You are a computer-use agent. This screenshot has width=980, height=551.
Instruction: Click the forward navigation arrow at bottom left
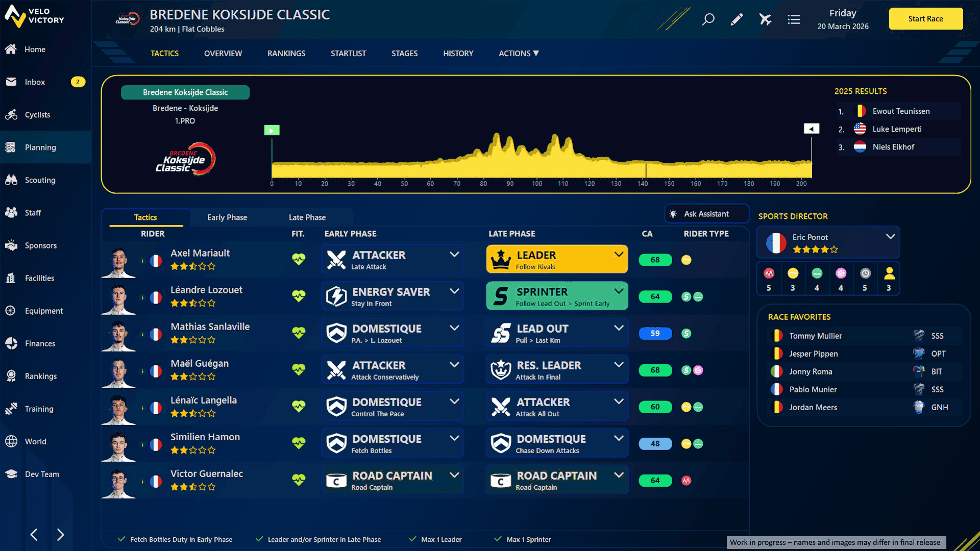[60, 535]
